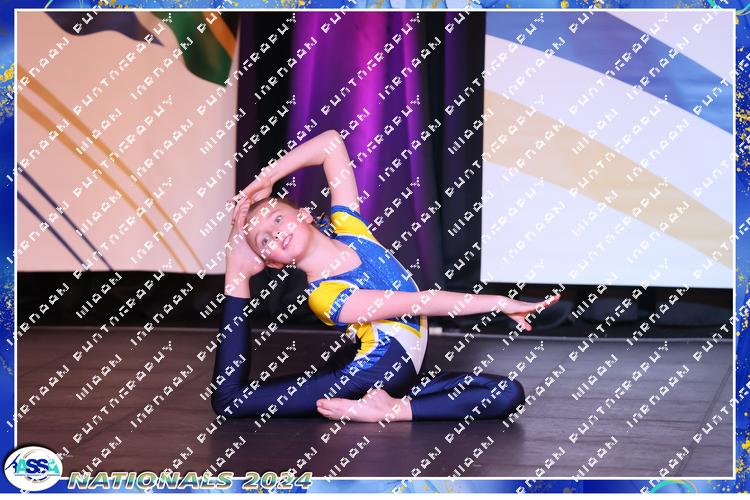Click the blue decorative frame top edge
This screenshot has width=750, height=500.
pos(375,5)
